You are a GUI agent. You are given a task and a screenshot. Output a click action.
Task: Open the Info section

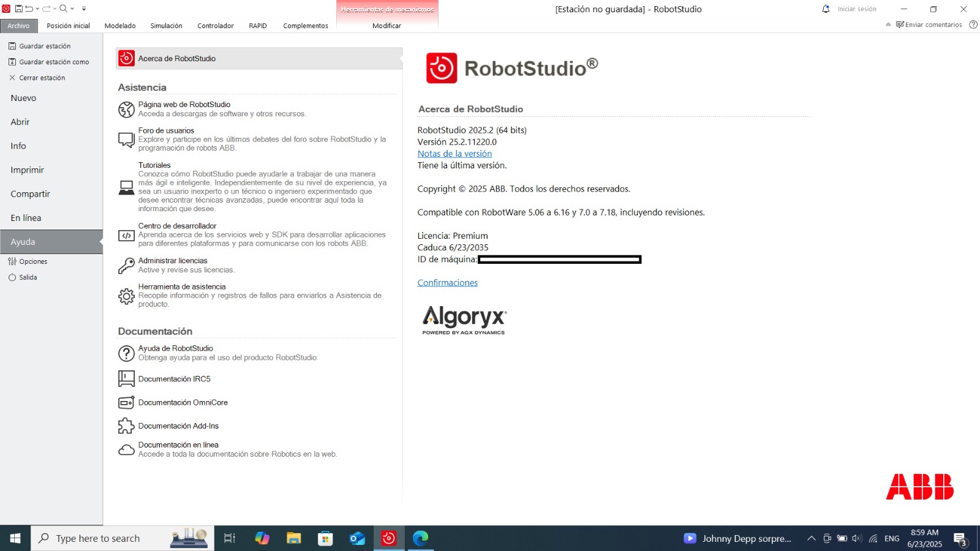tap(18, 146)
